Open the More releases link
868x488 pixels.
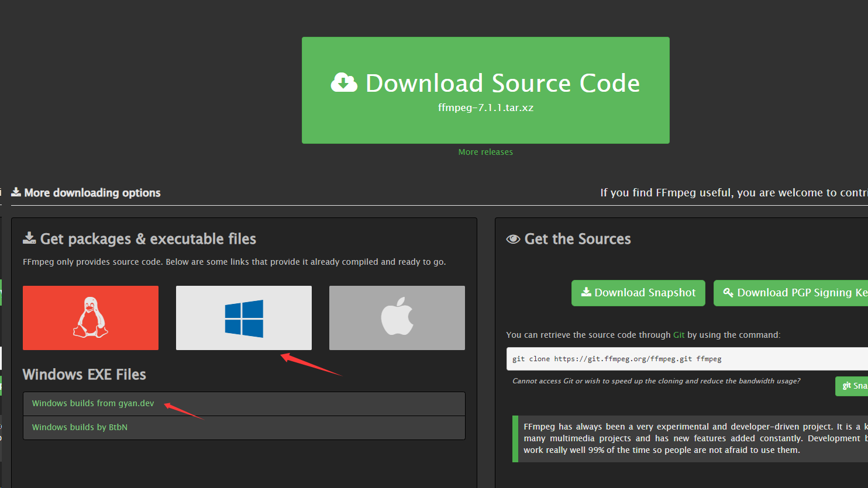pyautogui.click(x=485, y=152)
